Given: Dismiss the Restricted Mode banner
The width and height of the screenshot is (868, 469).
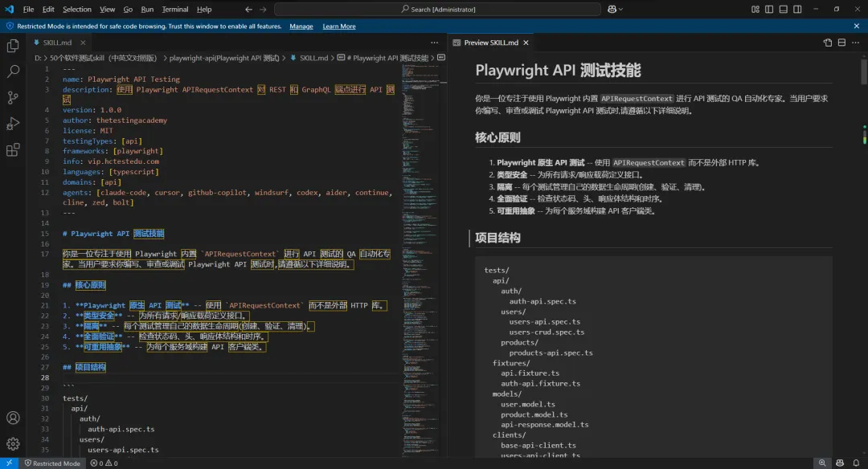Looking at the screenshot, I should pyautogui.click(x=857, y=26).
